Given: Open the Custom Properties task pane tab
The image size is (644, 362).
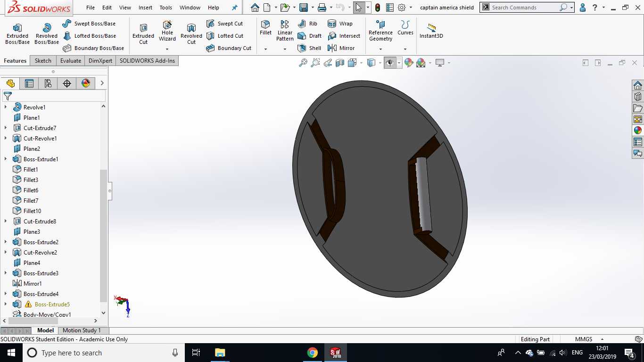Looking at the screenshot, I should coord(638,142).
